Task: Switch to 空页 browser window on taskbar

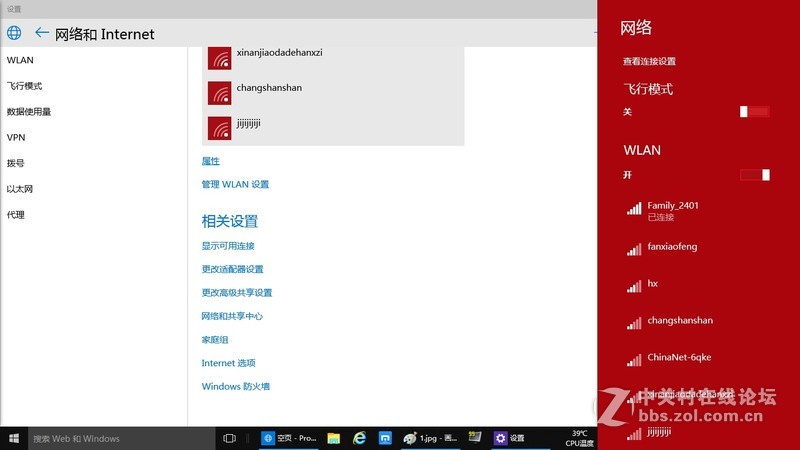Action: pyautogui.click(x=289, y=438)
